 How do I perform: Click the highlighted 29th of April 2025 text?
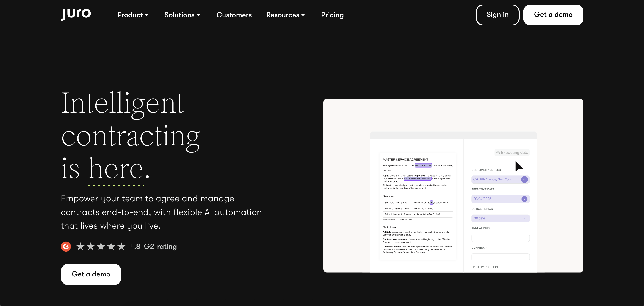[423, 165]
